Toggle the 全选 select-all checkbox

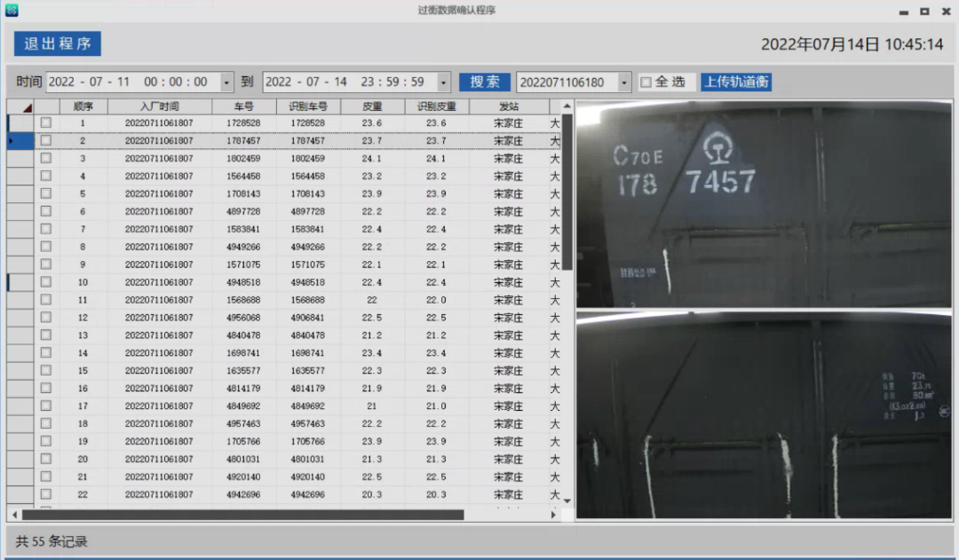click(646, 82)
